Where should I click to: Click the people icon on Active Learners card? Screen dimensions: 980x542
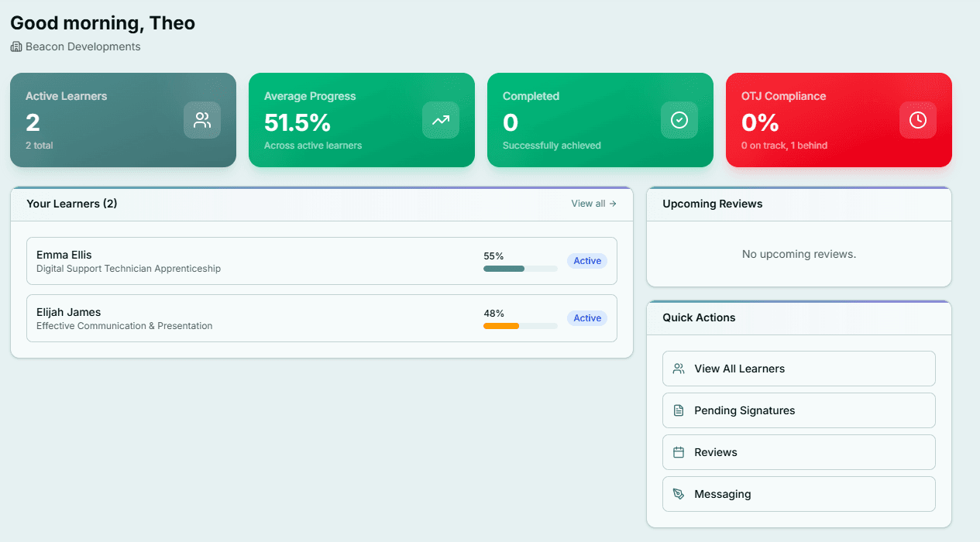202,120
